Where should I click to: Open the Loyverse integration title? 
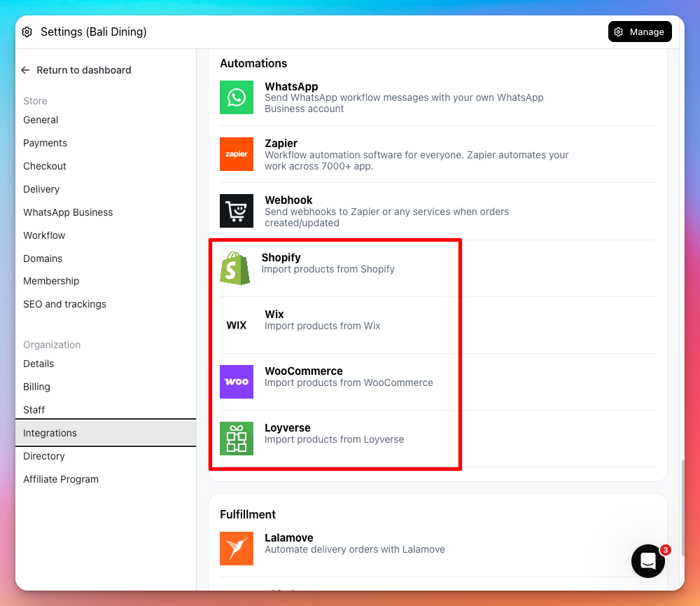[x=288, y=427]
